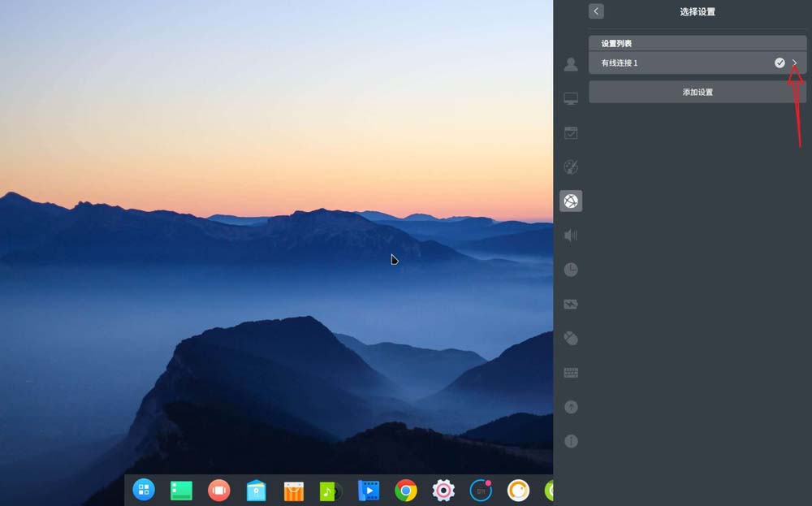Click the 设置列表 header
The width and height of the screenshot is (812, 506).
(698, 44)
